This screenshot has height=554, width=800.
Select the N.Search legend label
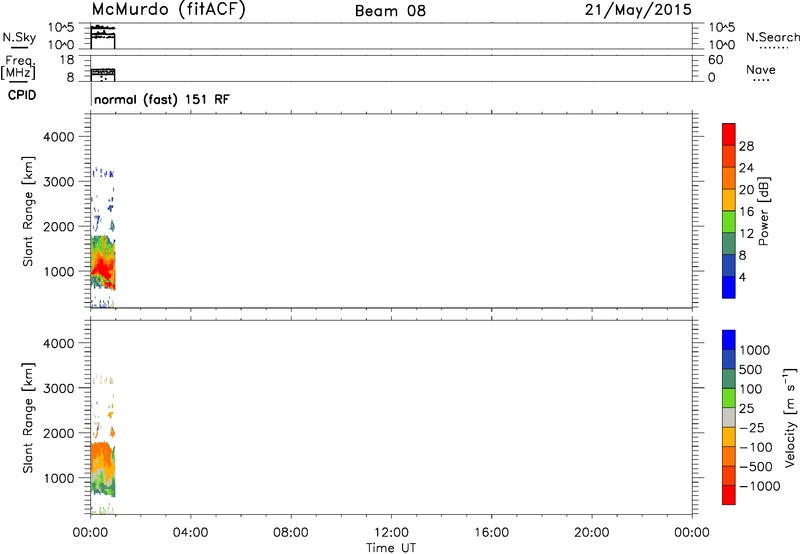772,37
